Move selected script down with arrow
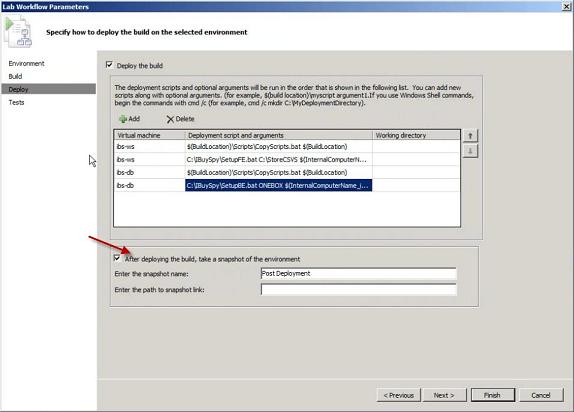The width and height of the screenshot is (574, 412). 470,151
